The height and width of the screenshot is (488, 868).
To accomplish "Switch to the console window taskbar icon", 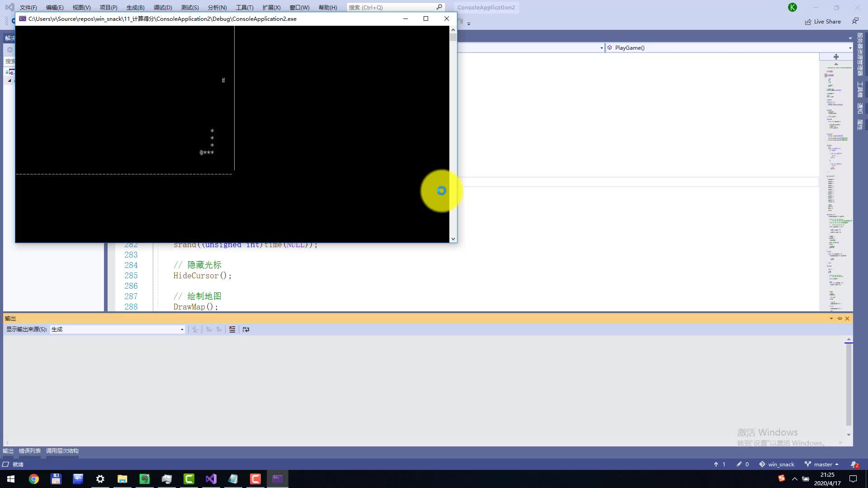I will (277, 479).
